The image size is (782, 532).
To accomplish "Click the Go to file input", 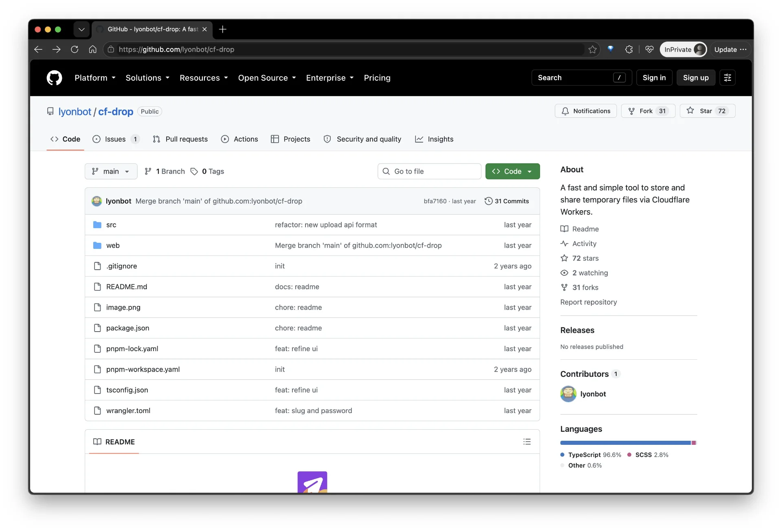I will 429,171.
